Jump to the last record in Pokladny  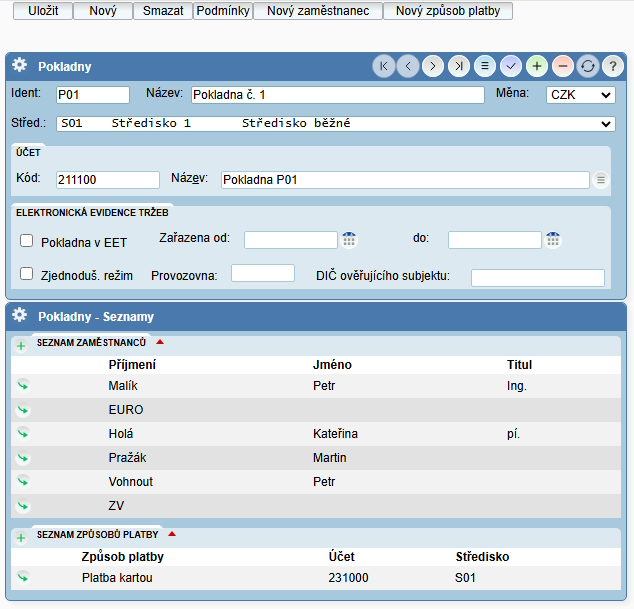pos(459,66)
